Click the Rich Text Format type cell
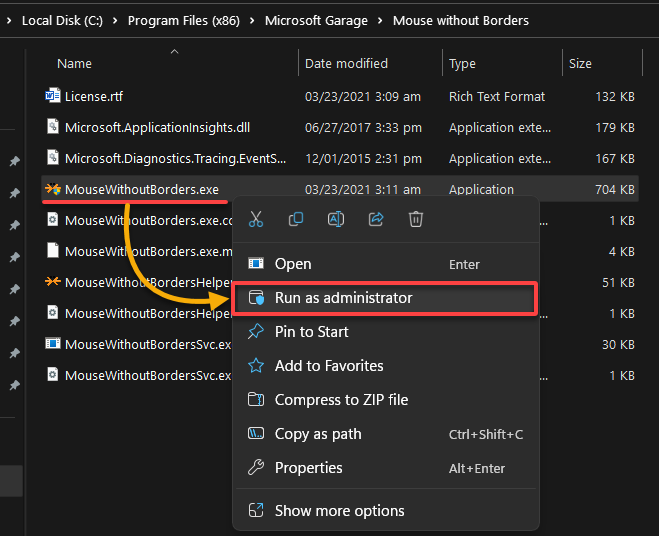 point(497,97)
